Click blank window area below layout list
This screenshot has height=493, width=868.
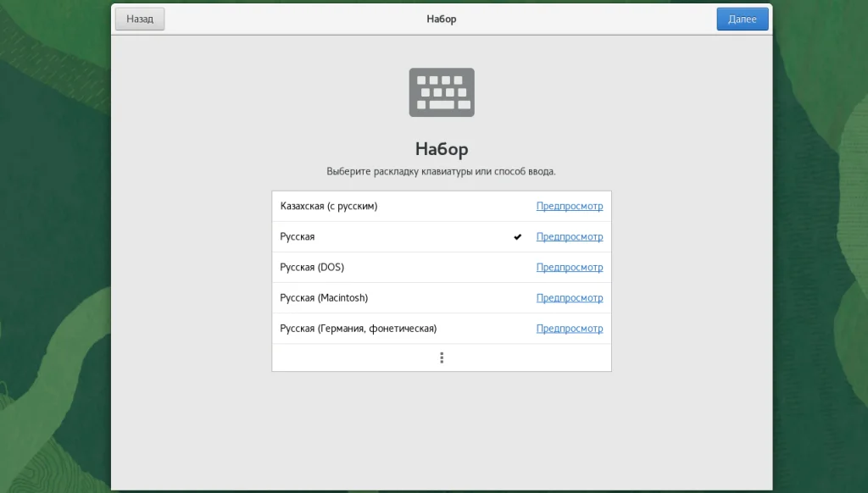[x=442, y=432]
